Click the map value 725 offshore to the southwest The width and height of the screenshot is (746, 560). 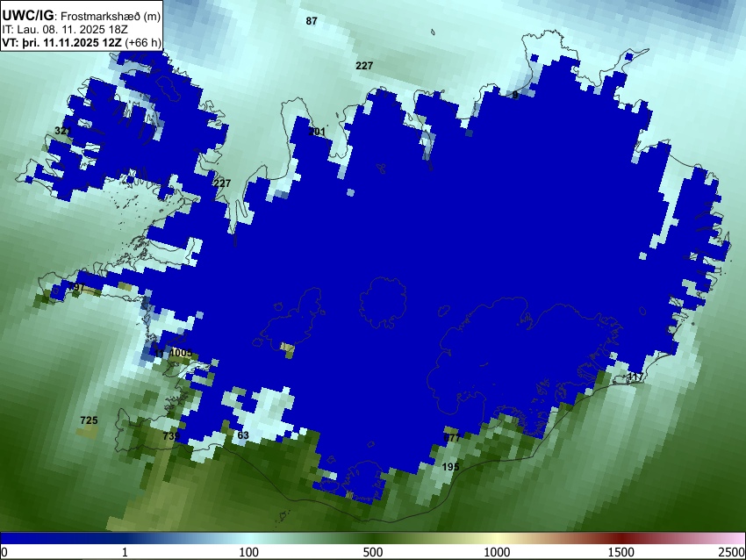[x=89, y=420]
